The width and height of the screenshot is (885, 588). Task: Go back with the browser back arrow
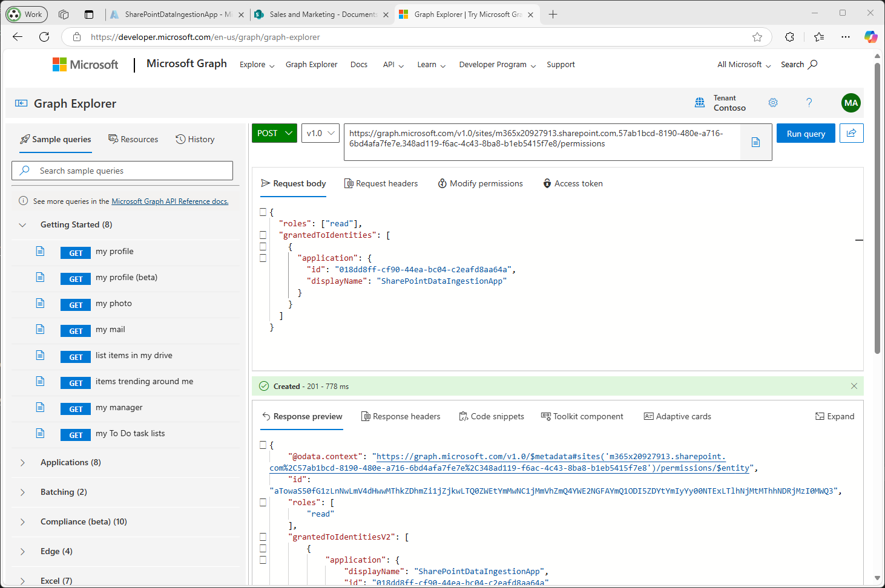tap(18, 37)
